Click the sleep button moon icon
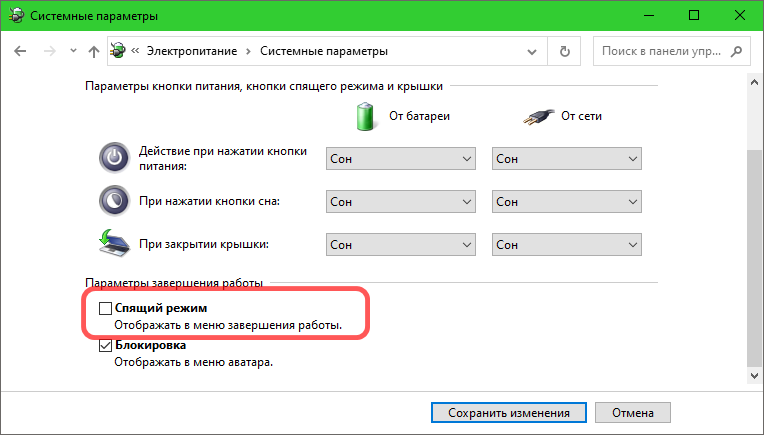The height and width of the screenshot is (435, 764). 114,201
